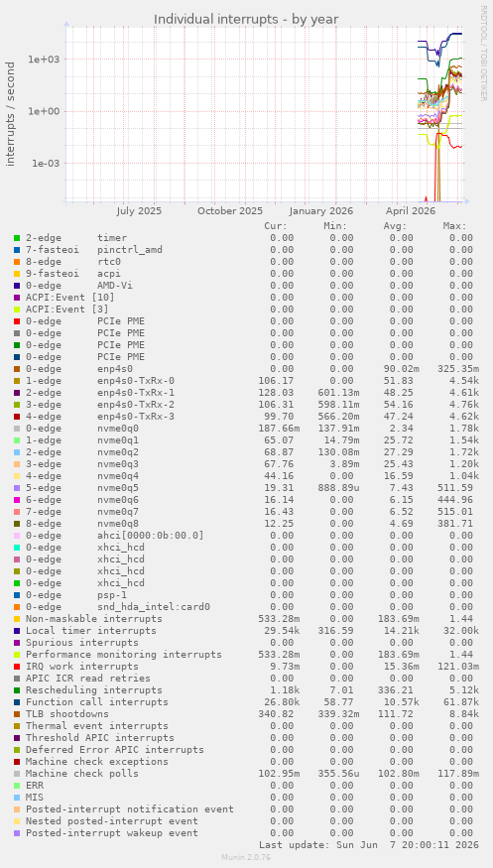The height and width of the screenshot is (868, 493).
Task: Select the swatch beside Rescheduling interrupts
Action: pyautogui.click(x=17, y=690)
